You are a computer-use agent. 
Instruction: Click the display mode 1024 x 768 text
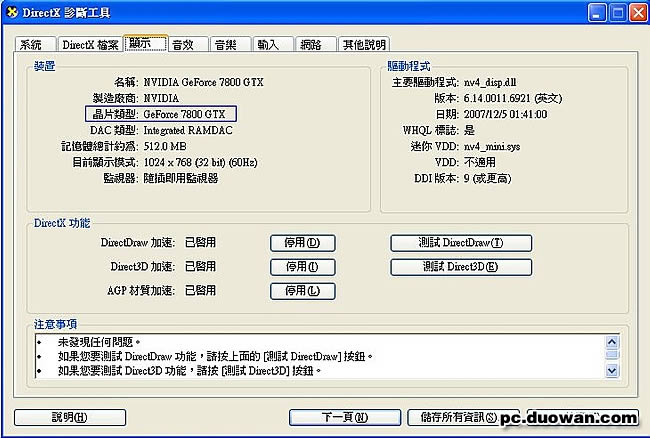201,162
